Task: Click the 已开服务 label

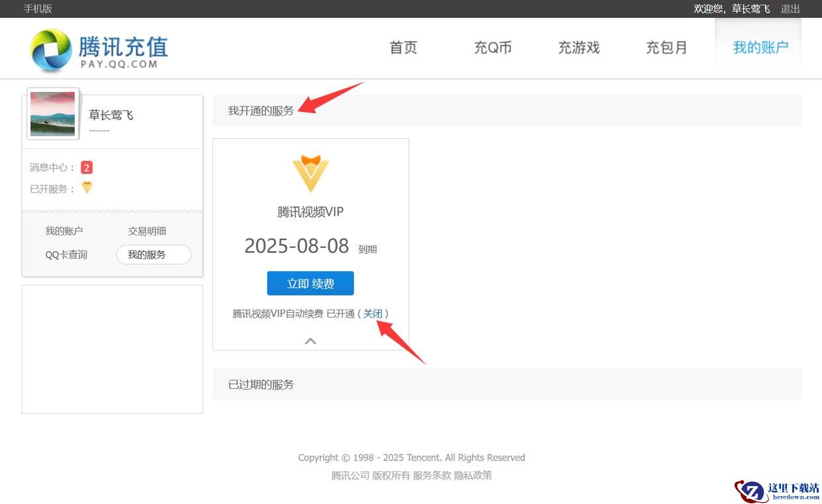Action: tap(52, 189)
